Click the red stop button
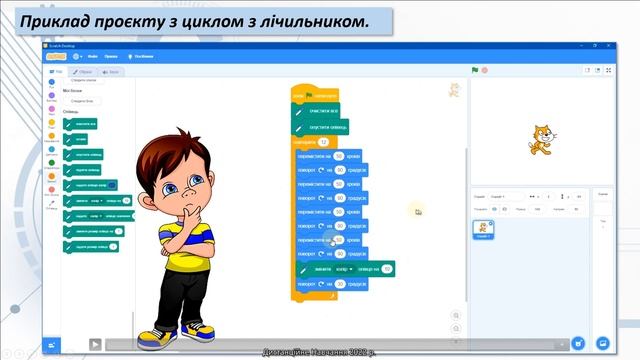640x360 pixels. tap(484, 70)
